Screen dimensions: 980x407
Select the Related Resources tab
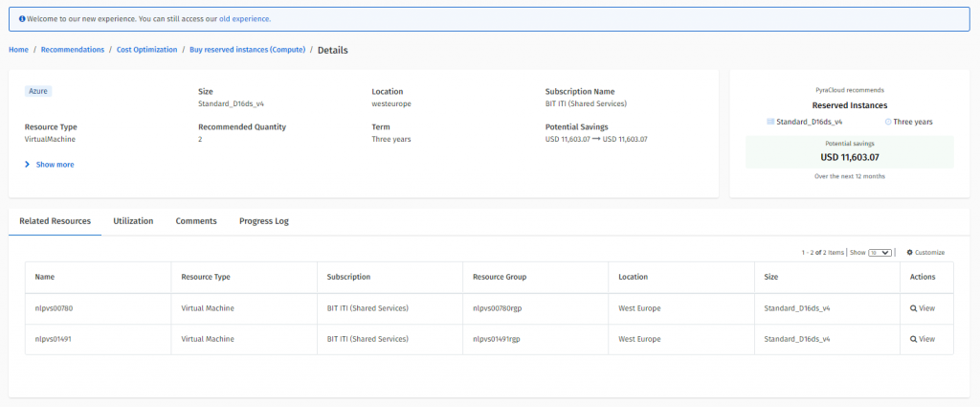point(55,221)
